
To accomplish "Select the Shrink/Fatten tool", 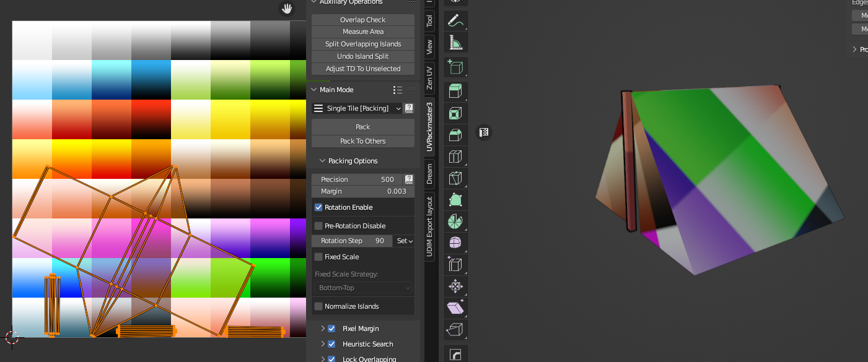I will click(x=456, y=286).
